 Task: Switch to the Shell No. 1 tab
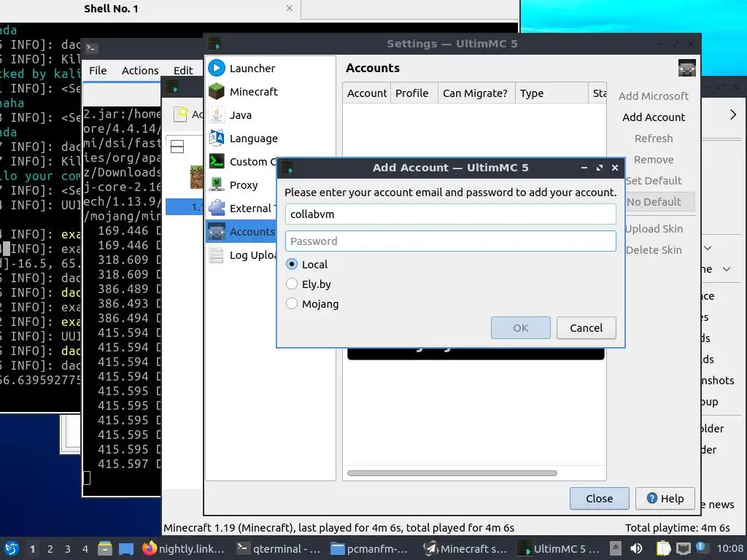[111, 9]
